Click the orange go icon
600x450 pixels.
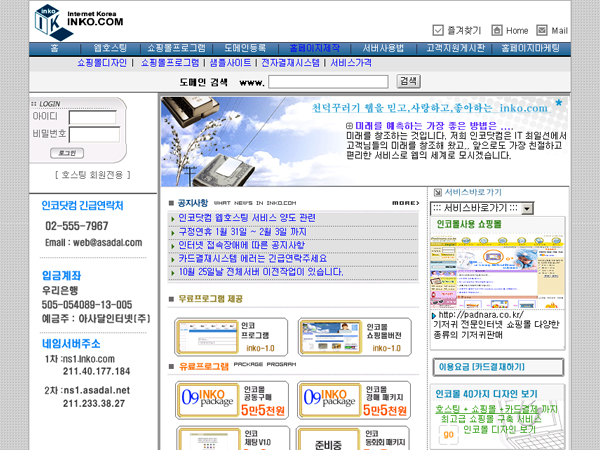448,434
